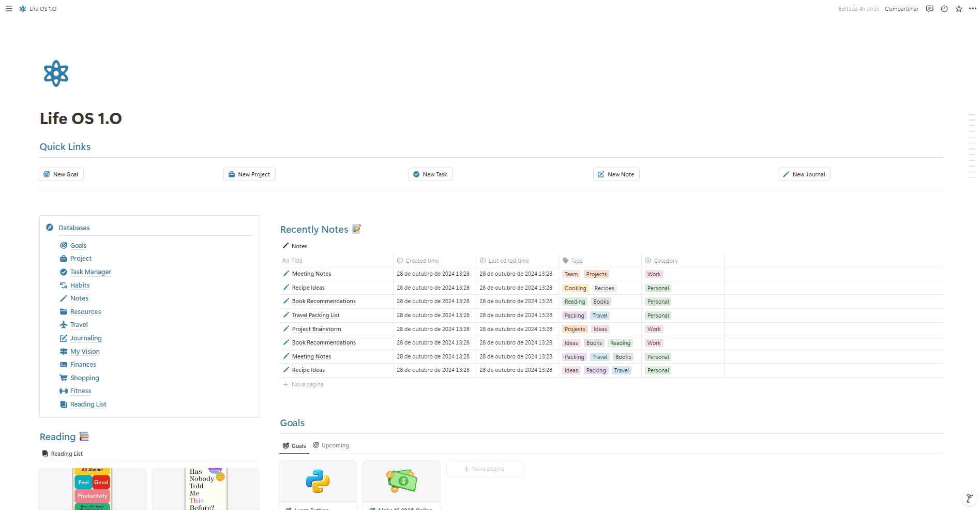
Task: Add Nova página row under Notes table
Action: click(303, 384)
